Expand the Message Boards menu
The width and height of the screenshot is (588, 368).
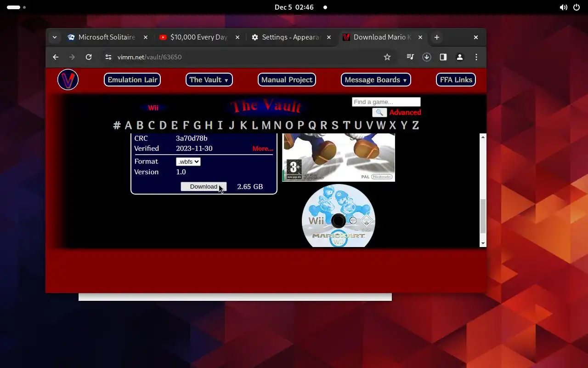point(376,80)
